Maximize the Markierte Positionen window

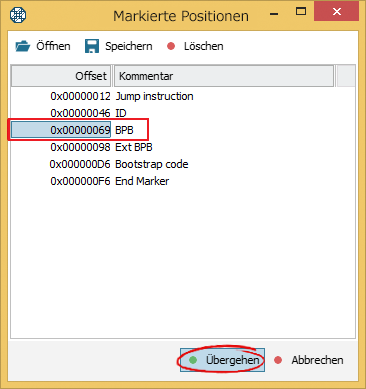pos(301,12)
